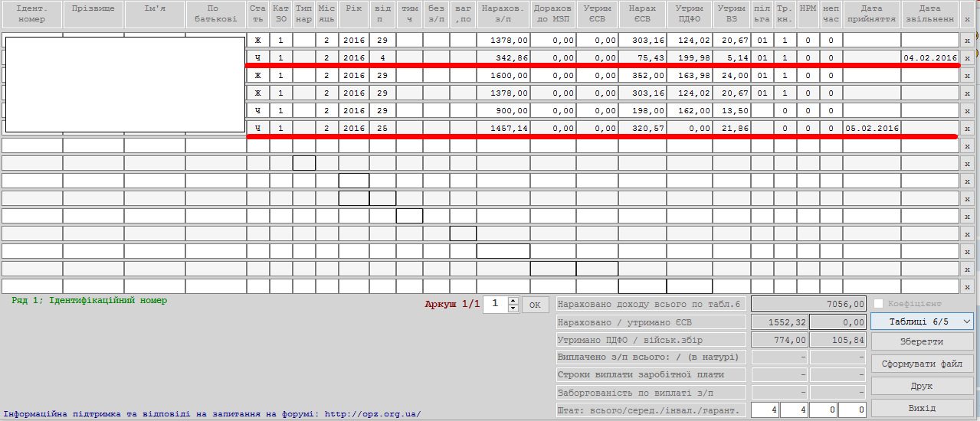The image size is (980, 421).
Task: Click the Аркуш sheet number input field
Action: [x=495, y=304]
